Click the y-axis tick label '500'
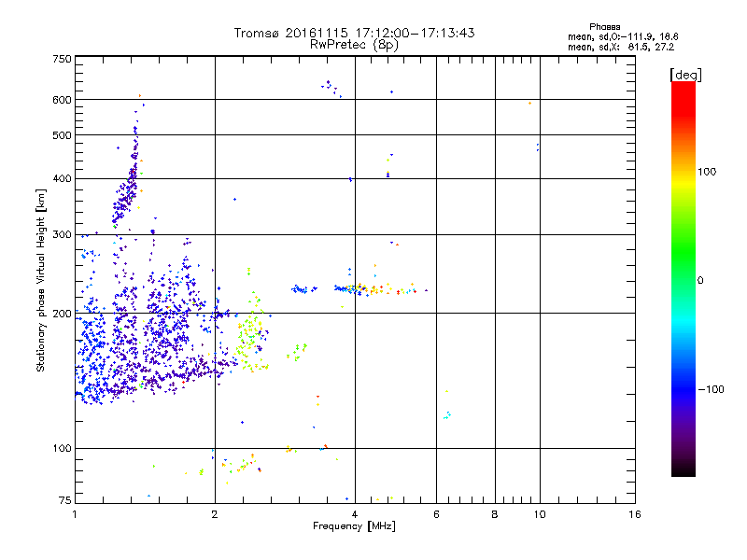The height and width of the screenshot is (560, 747). pyautogui.click(x=62, y=135)
